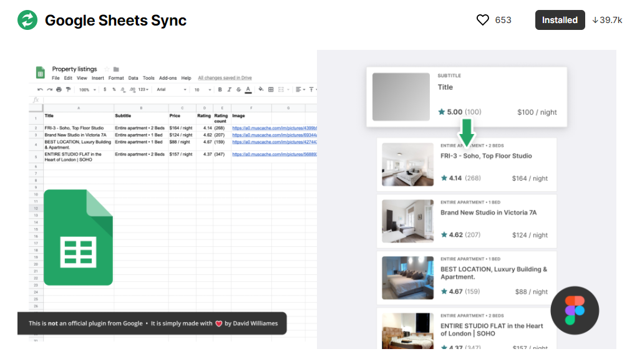Click cell FRI-3 - Soho, Top Floor Studio
The height and width of the screenshot is (364, 627).
point(79,128)
